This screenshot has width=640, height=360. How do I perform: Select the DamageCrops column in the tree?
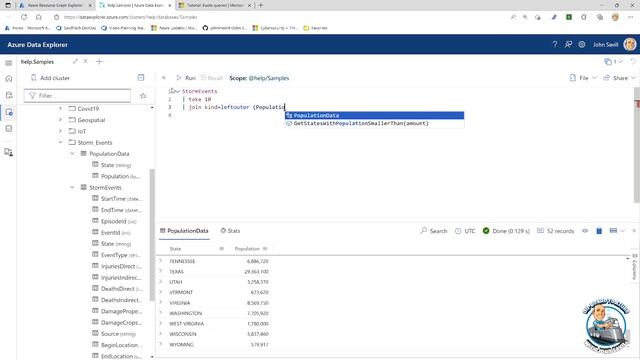[117, 322]
